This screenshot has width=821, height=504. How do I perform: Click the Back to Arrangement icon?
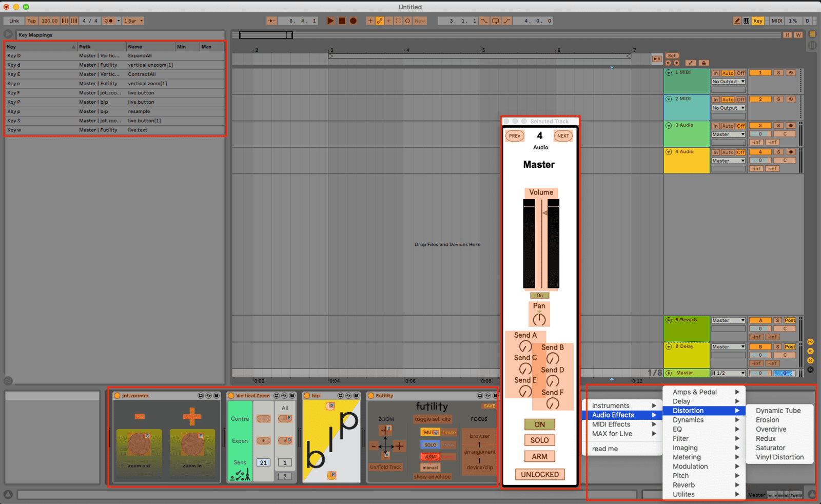point(657,59)
